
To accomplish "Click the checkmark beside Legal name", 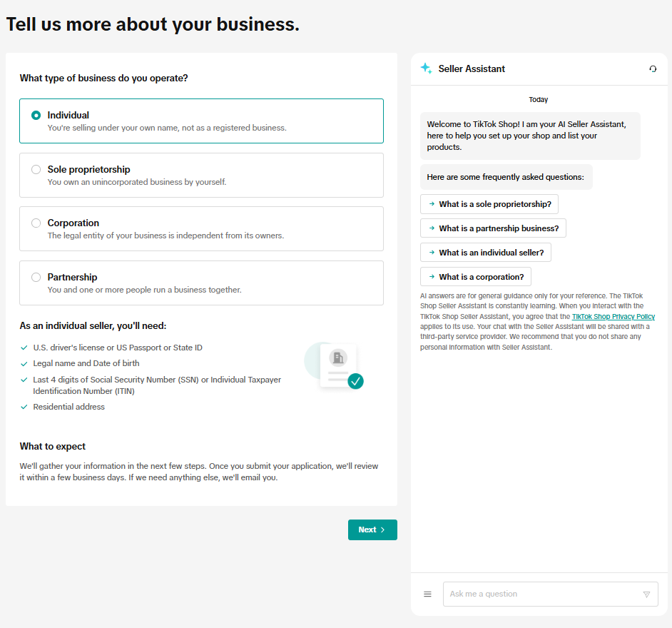I will [24, 364].
